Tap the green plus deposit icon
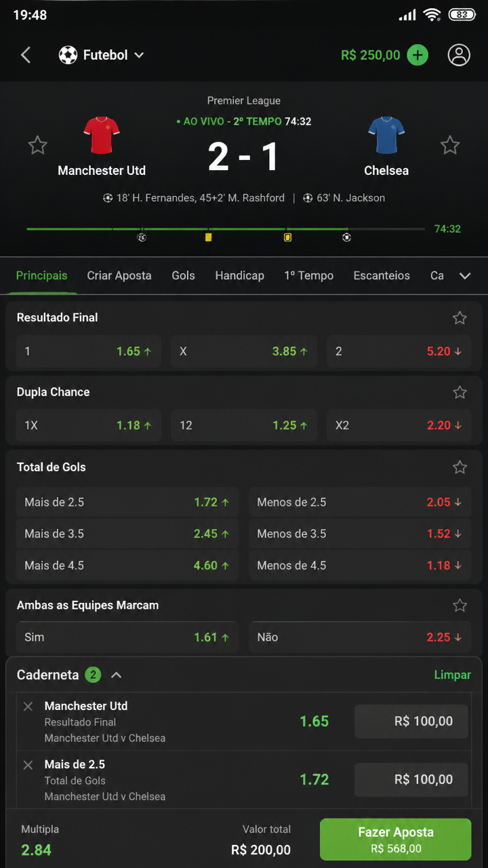The width and height of the screenshot is (488, 868). [x=418, y=55]
